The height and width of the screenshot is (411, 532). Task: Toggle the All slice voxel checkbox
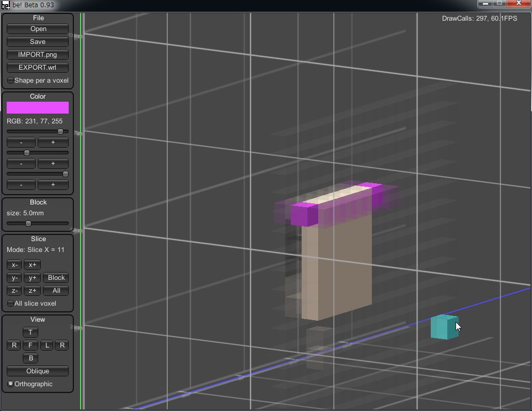pos(11,304)
